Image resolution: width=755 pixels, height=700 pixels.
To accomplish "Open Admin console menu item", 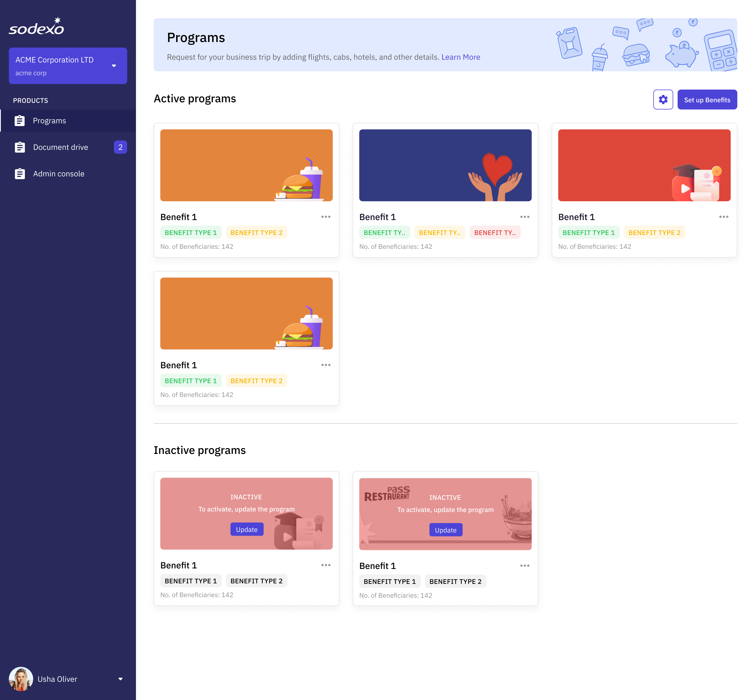I will [59, 174].
